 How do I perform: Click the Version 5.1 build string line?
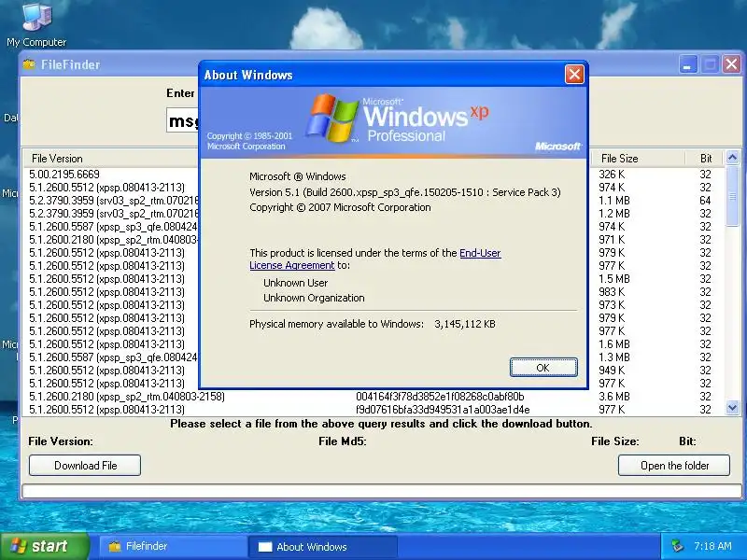pyautogui.click(x=405, y=192)
